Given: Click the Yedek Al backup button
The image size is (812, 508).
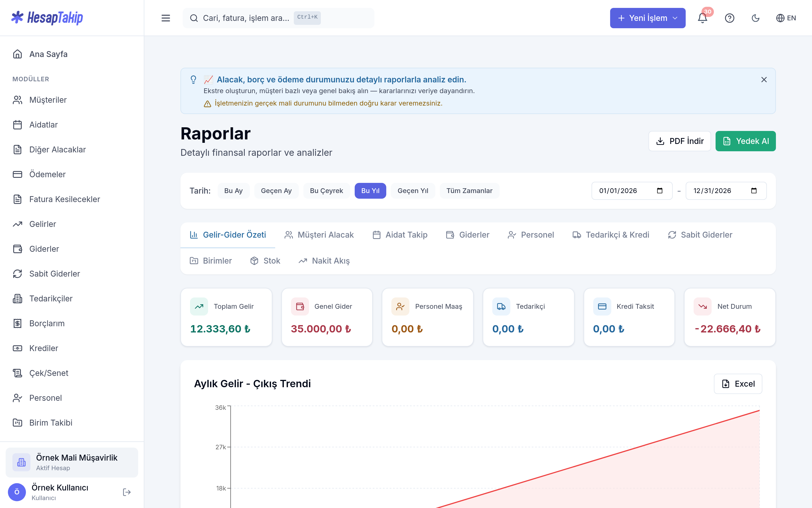Looking at the screenshot, I should [x=745, y=141].
